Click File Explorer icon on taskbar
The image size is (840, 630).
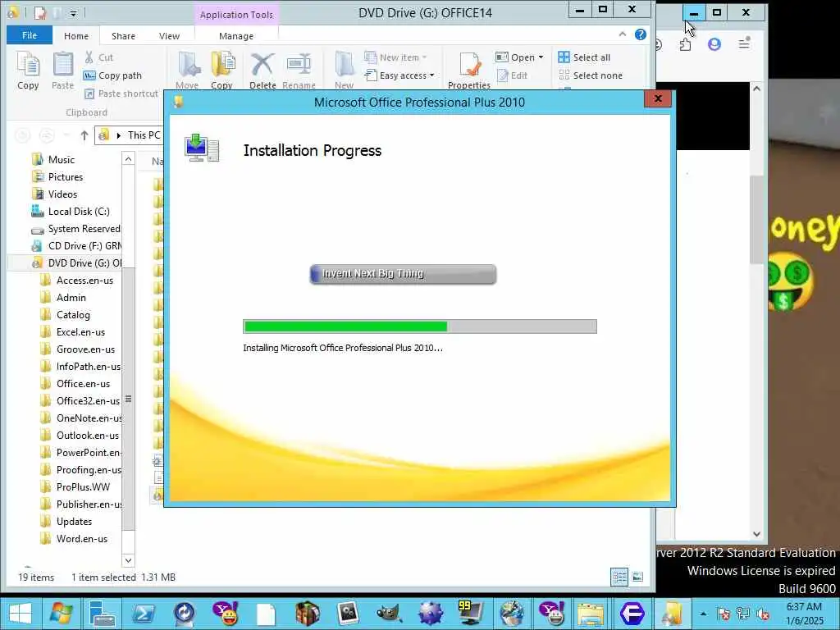point(591,614)
